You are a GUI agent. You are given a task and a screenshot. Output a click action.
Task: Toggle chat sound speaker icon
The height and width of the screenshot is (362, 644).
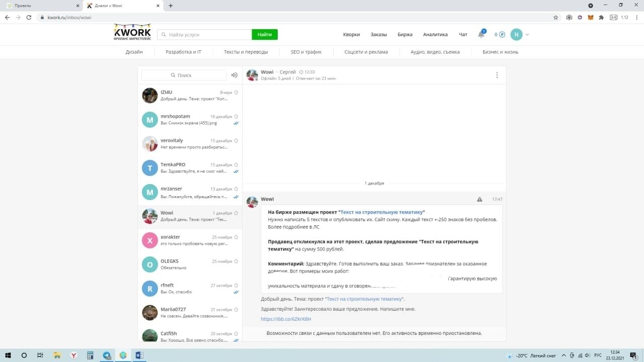pyautogui.click(x=234, y=75)
